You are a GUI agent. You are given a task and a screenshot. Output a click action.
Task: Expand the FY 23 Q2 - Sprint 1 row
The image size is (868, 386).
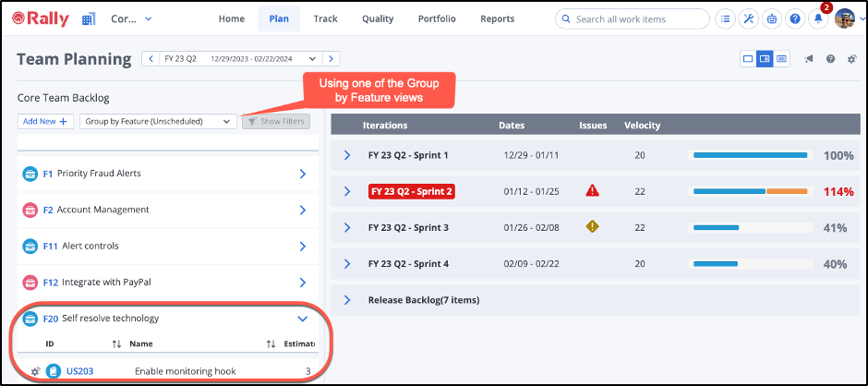click(x=347, y=155)
